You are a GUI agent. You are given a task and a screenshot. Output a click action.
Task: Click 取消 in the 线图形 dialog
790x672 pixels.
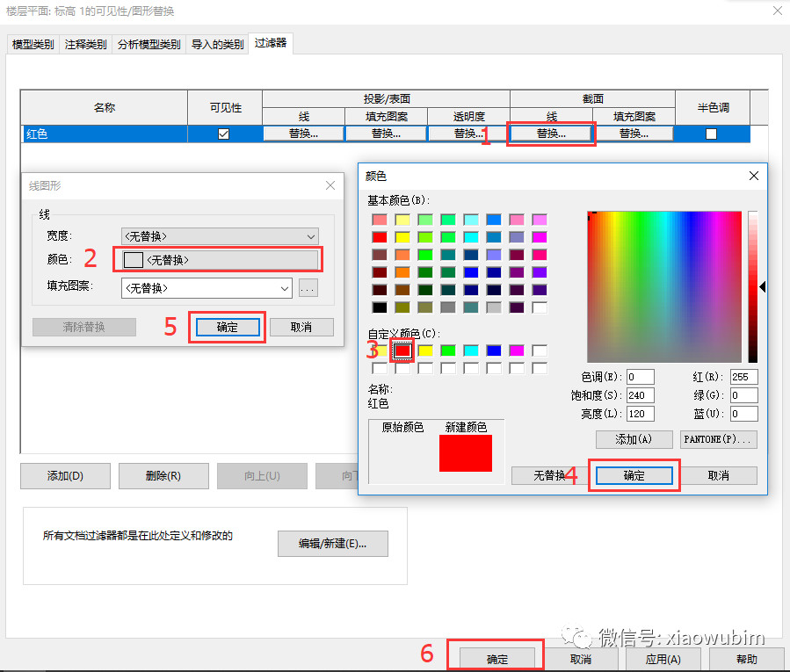point(301,328)
